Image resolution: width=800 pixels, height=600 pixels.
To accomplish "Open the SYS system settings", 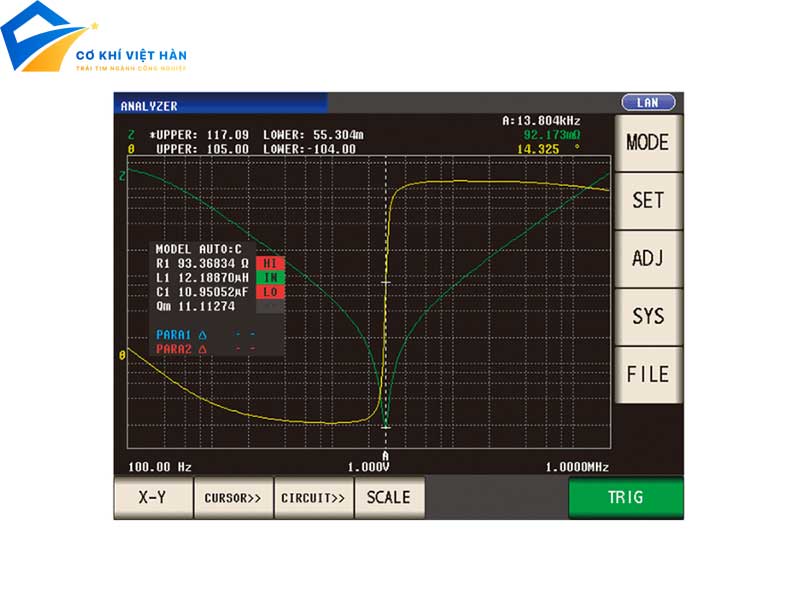I will (x=647, y=316).
